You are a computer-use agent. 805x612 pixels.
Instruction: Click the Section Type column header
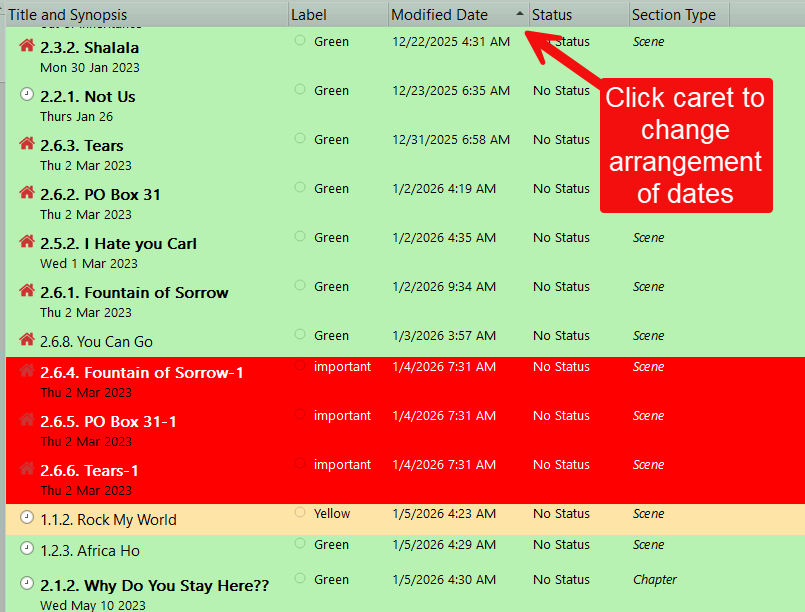[673, 15]
